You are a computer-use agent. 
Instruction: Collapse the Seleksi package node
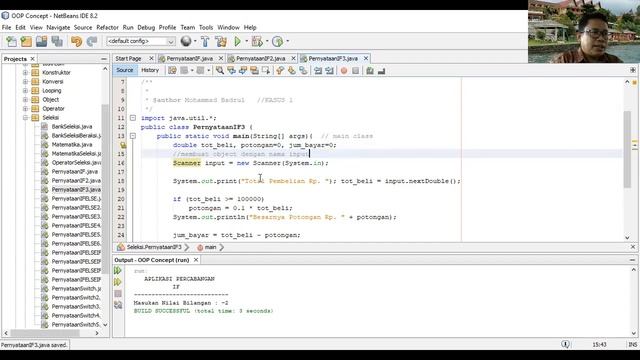point(25,118)
